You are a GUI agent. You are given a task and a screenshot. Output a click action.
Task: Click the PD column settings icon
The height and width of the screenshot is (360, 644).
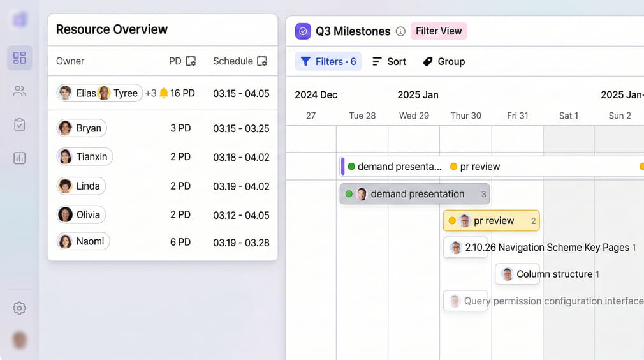point(191,61)
